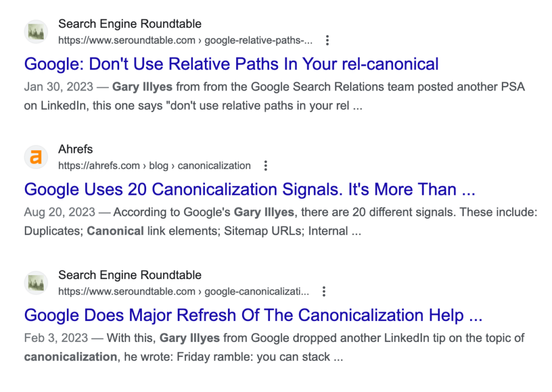This screenshot has height=392, width=552.
Task: Click the Search Engine Roundtable name above the Major Refresh result
Action: click(x=129, y=275)
